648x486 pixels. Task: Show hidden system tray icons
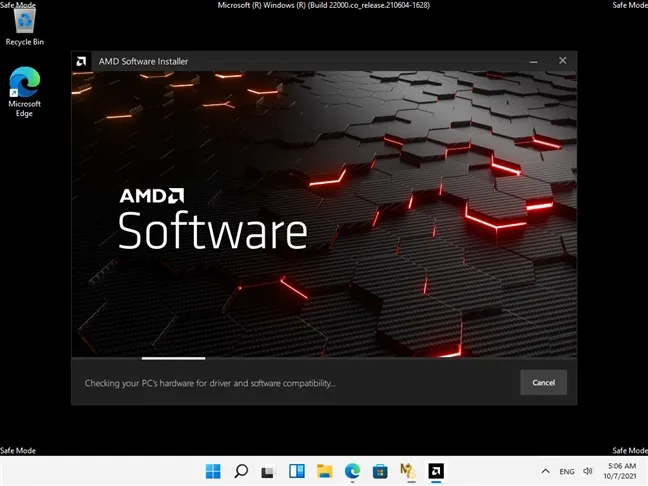point(546,471)
